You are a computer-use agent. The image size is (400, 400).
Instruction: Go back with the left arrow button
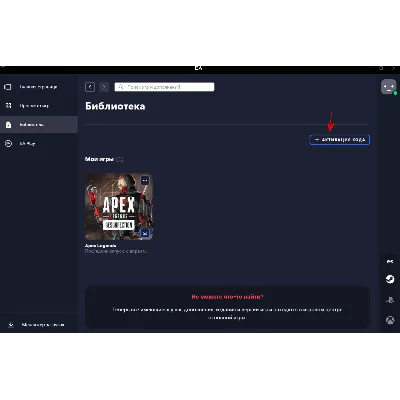[x=90, y=87]
